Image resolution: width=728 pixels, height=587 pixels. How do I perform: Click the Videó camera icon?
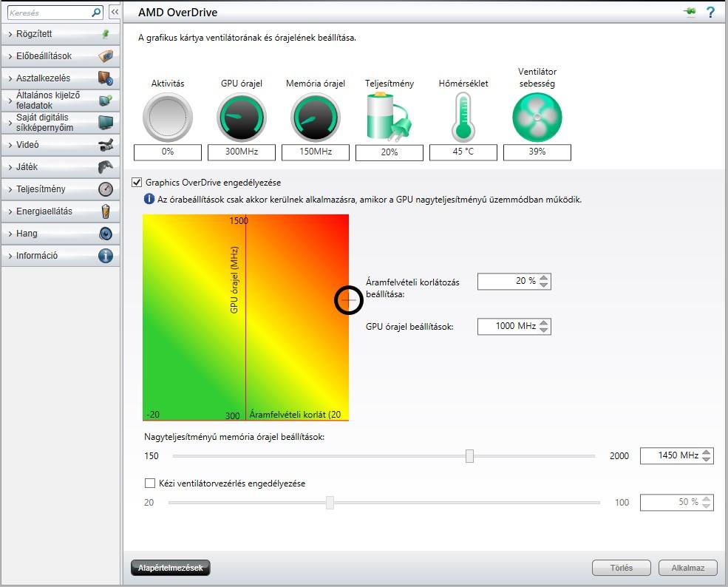click(106, 144)
